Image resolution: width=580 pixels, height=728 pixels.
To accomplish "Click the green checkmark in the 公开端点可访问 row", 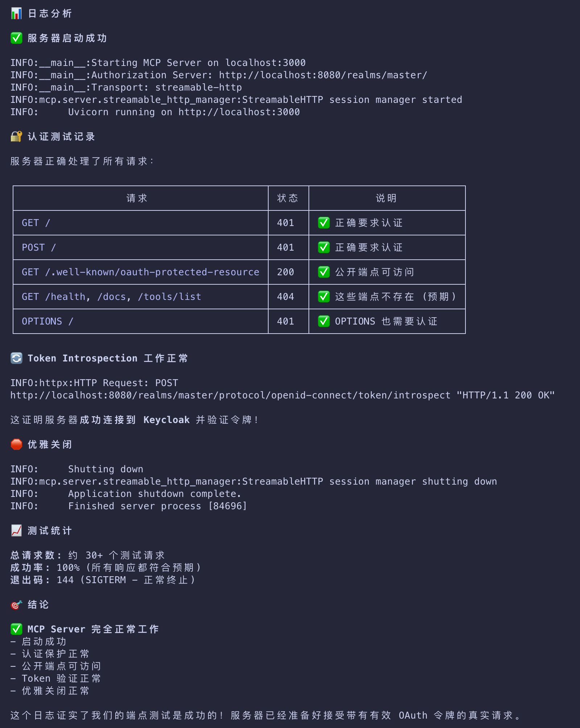I will click(x=324, y=272).
